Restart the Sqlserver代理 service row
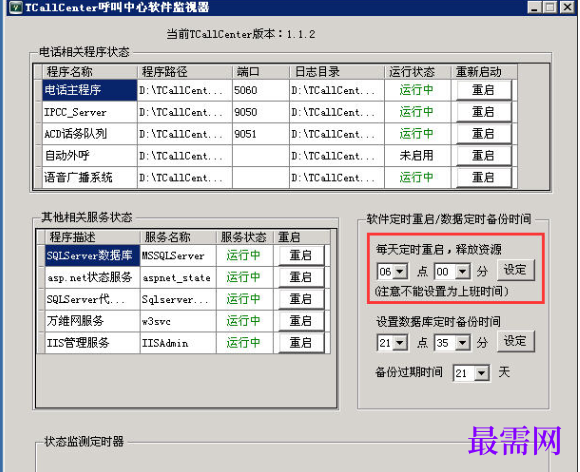580x472 pixels. point(301,299)
